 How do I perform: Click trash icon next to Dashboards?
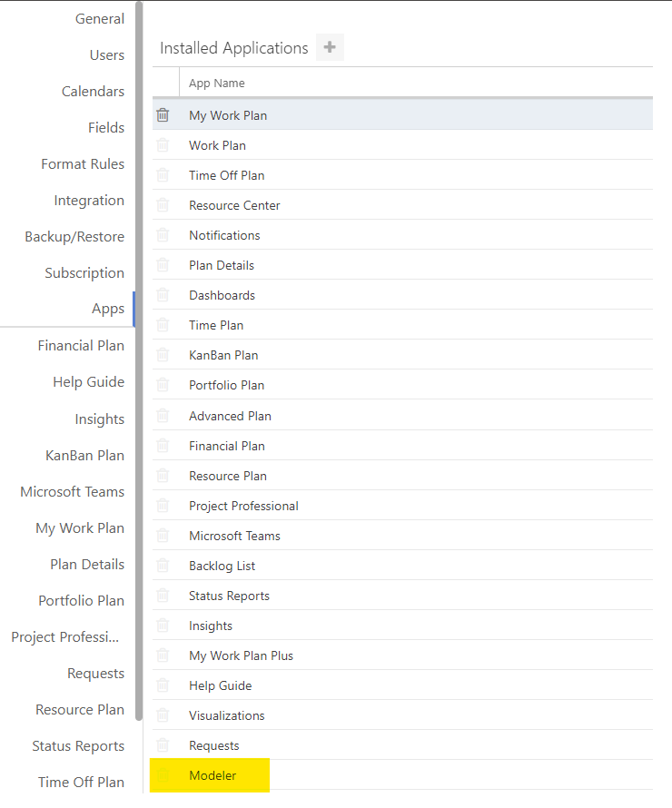163,294
